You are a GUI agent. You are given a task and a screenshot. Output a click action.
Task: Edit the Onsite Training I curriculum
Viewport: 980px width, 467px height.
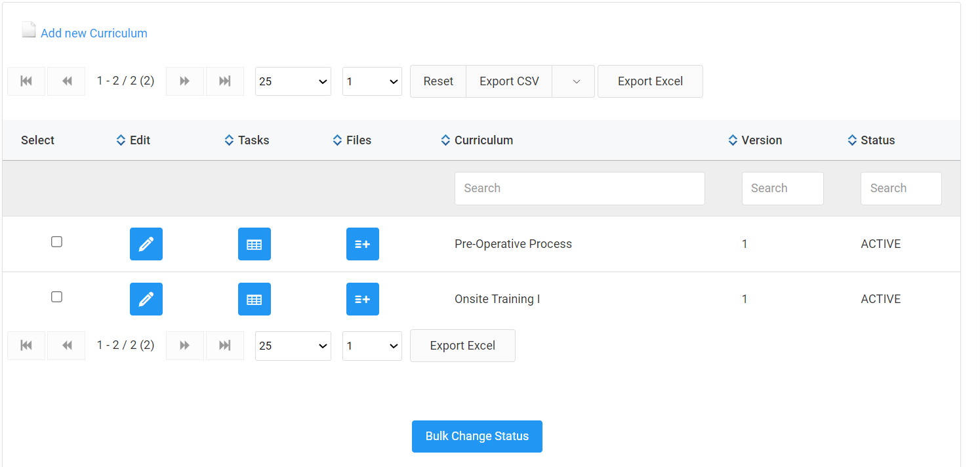146,299
